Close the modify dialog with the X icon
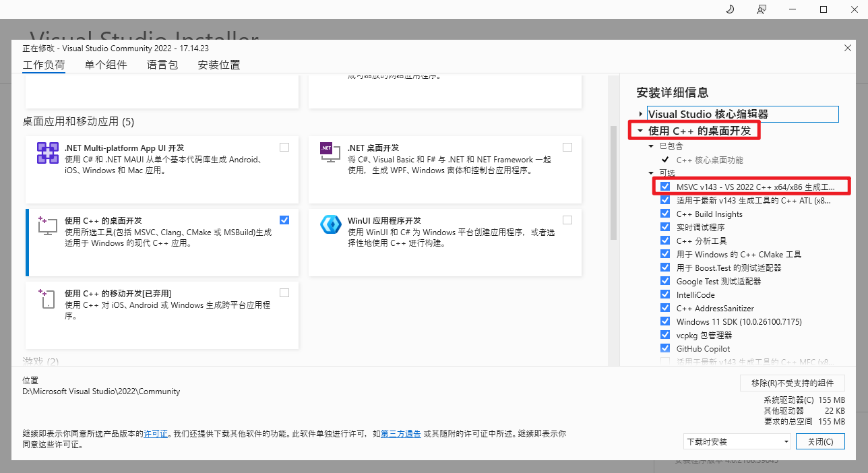 click(848, 49)
